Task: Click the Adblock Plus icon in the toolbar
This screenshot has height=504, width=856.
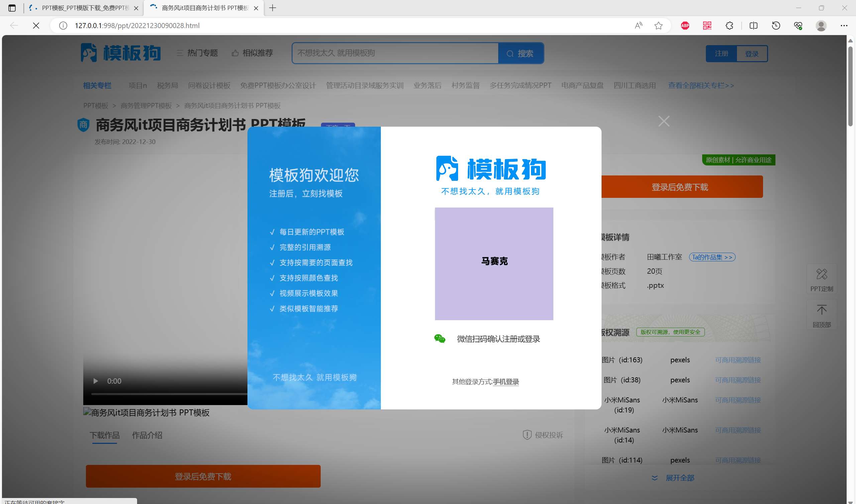Action: 685,25
